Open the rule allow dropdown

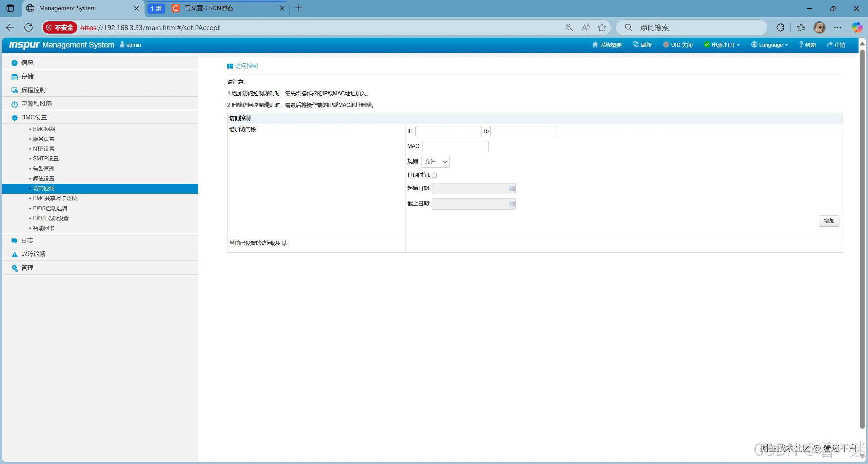(x=435, y=162)
